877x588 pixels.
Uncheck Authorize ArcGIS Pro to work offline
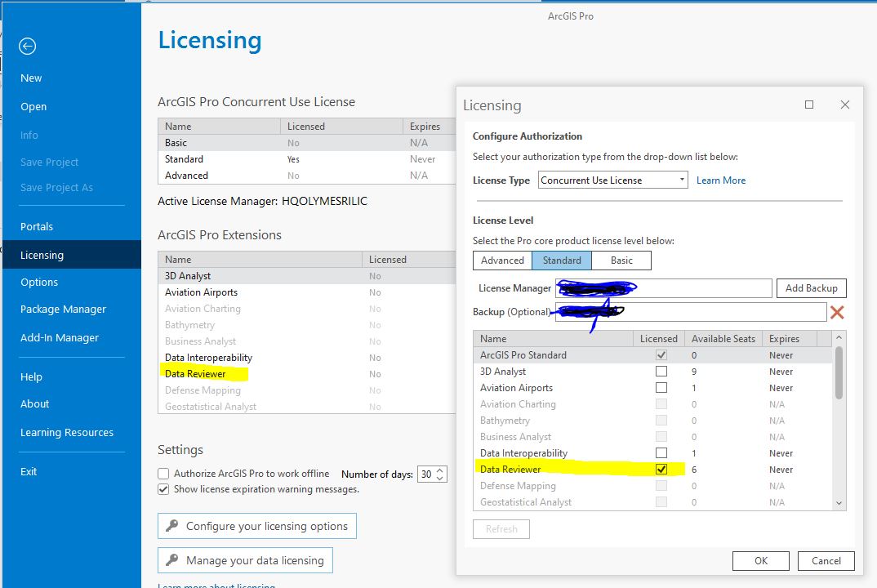click(x=162, y=474)
